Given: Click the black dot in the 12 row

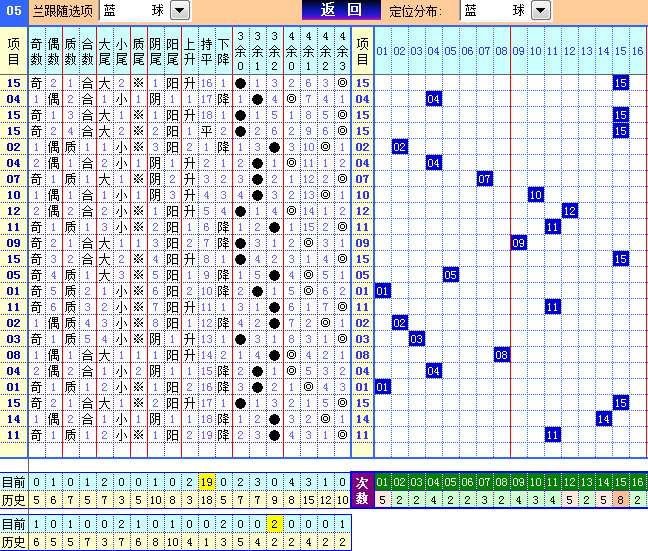Looking at the screenshot, I should (x=241, y=211).
